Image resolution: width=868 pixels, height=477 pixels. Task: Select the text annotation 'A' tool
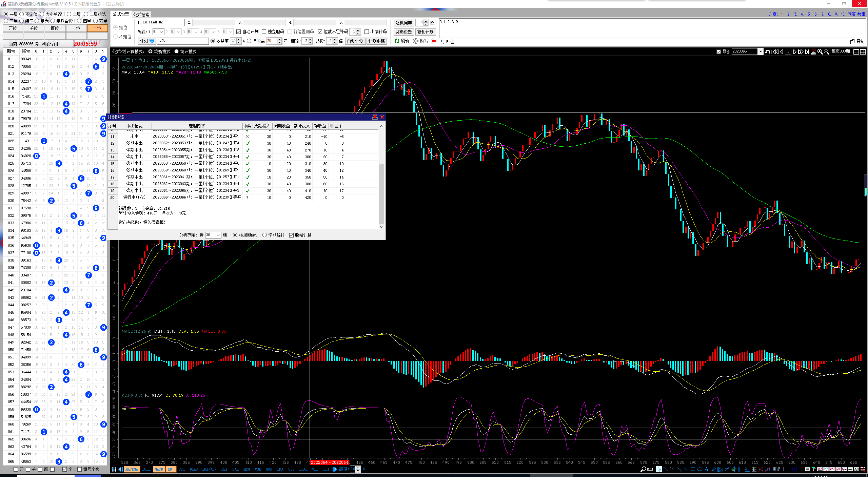[x=706, y=469]
